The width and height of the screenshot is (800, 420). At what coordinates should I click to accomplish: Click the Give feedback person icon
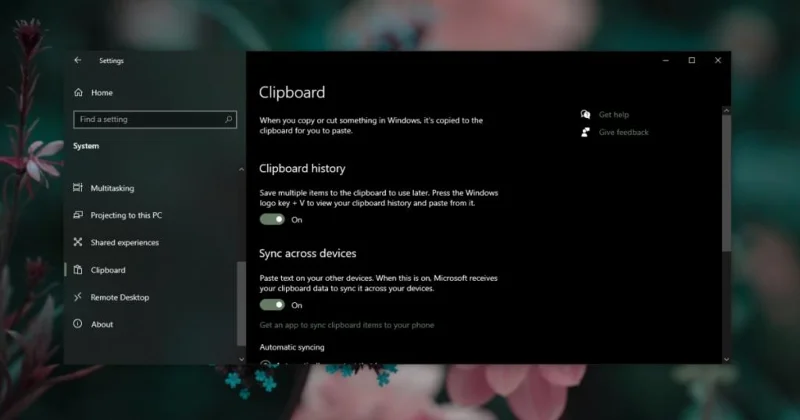(x=585, y=132)
